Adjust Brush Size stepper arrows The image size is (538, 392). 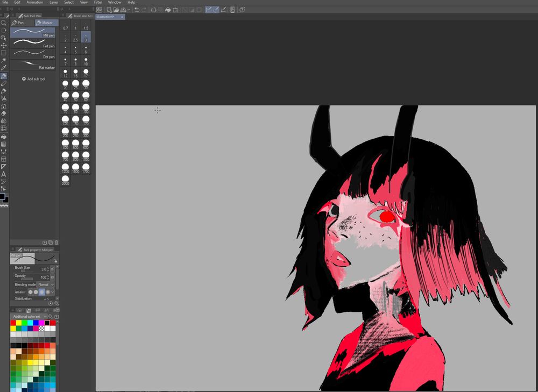coord(48,269)
